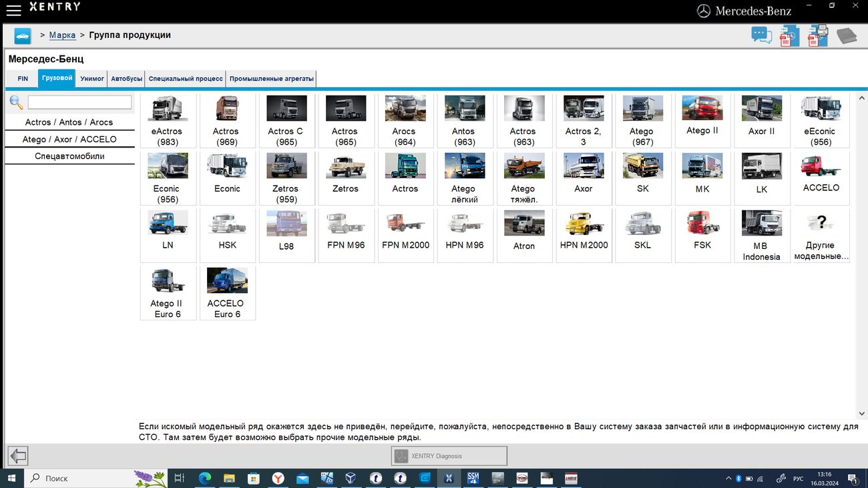868x488 pixels.
Task: Open the Специальный процесс tab
Action: 186,79
